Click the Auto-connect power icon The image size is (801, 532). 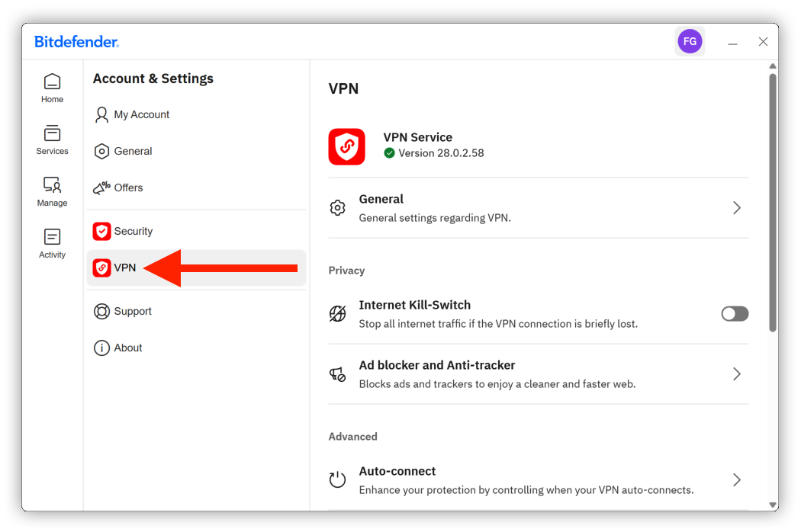pos(337,479)
